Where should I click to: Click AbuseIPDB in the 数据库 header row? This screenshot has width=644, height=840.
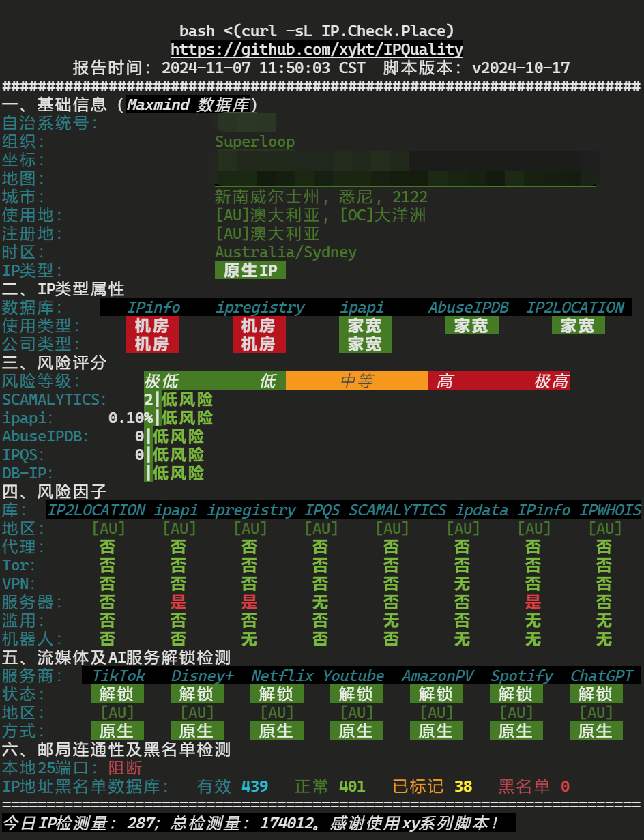(469, 307)
